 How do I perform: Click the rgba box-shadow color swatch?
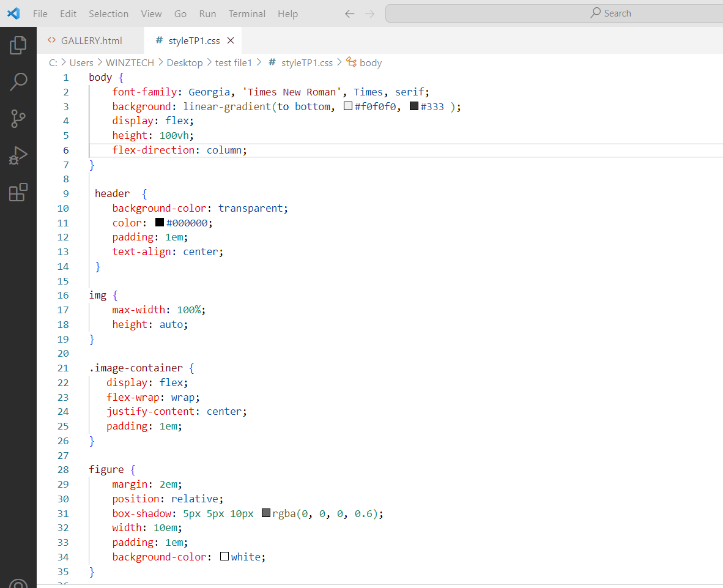click(266, 513)
